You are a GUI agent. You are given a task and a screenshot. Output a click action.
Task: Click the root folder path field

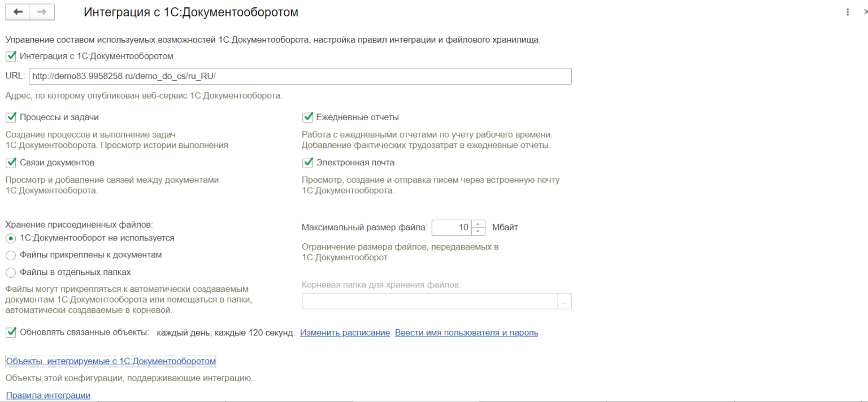pyautogui.click(x=428, y=301)
